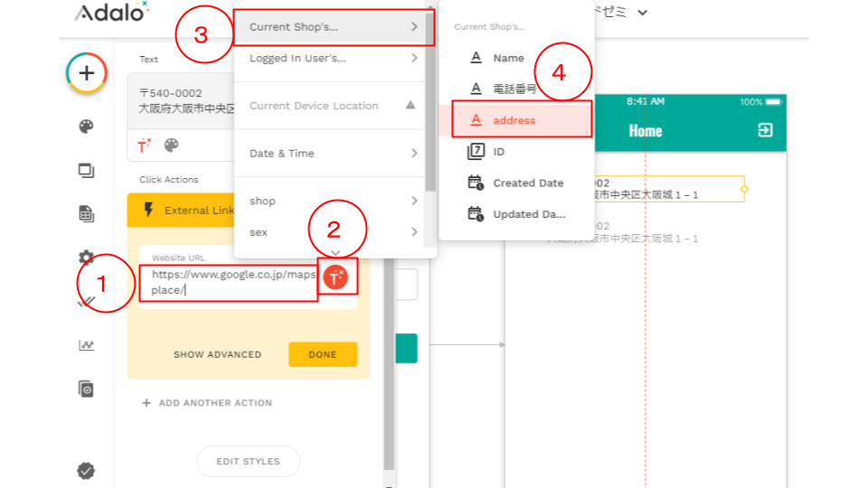Expand the Date & Time submenu

pyautogui.click(x=330, y=154)
